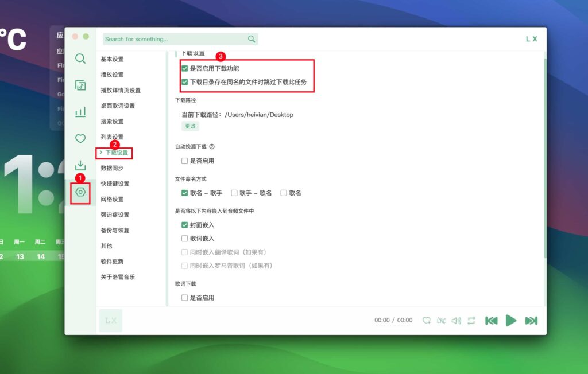
Task: Toggle desktop lyrics in the player bar
Action: pyautogui.click(x=441, y=320)
